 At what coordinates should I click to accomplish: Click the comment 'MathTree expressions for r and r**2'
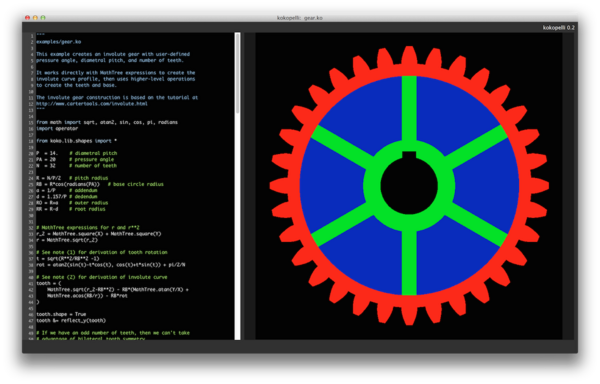(x=88, y=228)
